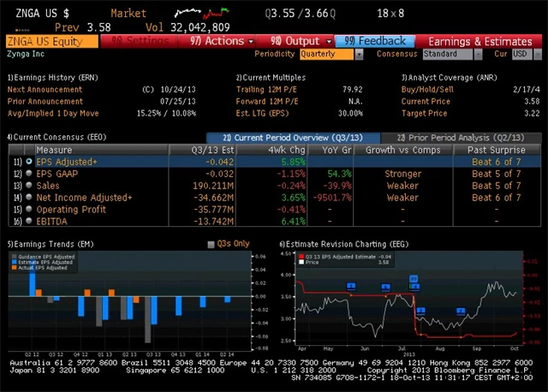The width and height of the screenshot is (548, 392).
Task: Select the Sales measure radio button
Action: 28,185
